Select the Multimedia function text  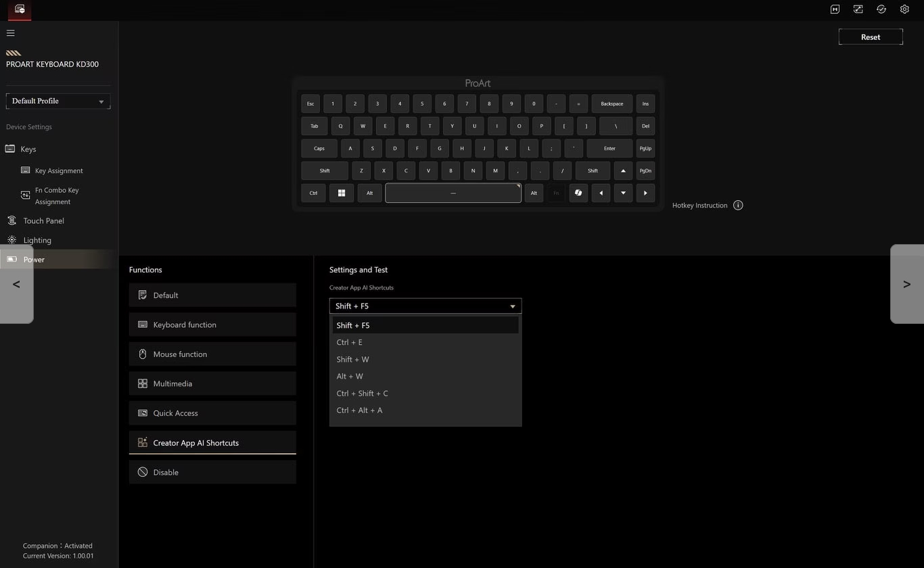(172, 383)
